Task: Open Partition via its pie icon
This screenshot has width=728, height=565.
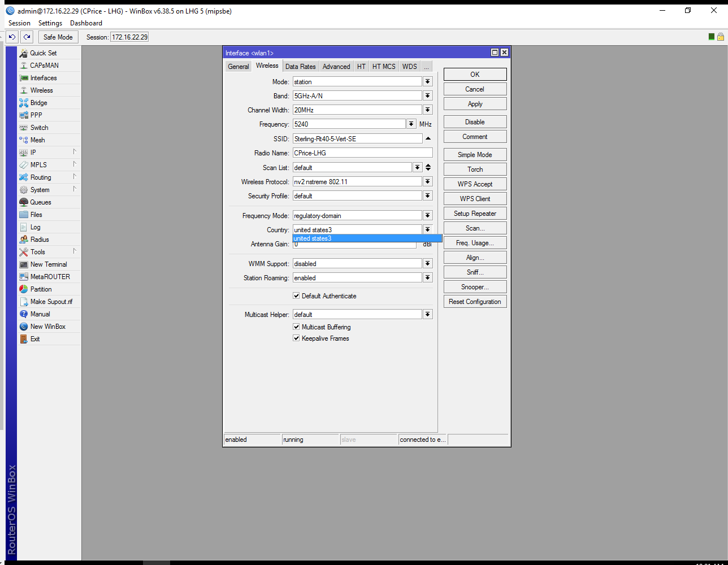Action: coord(24,289)
